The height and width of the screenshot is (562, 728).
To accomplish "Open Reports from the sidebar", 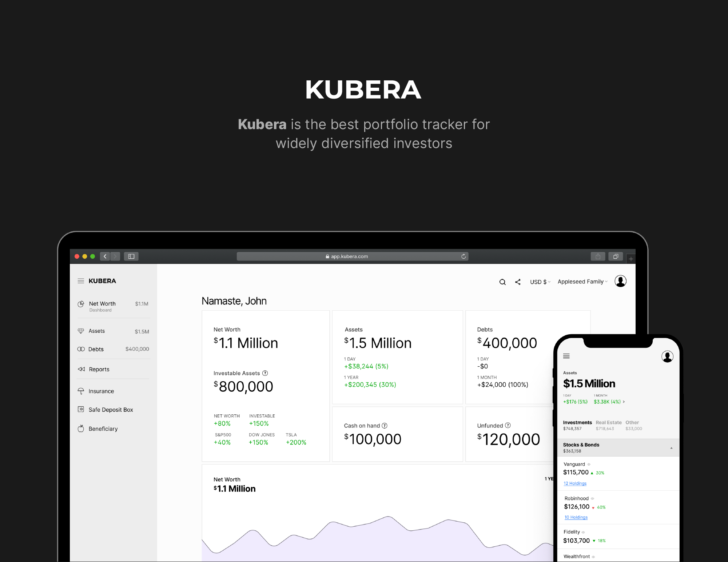I will point(99,369).
